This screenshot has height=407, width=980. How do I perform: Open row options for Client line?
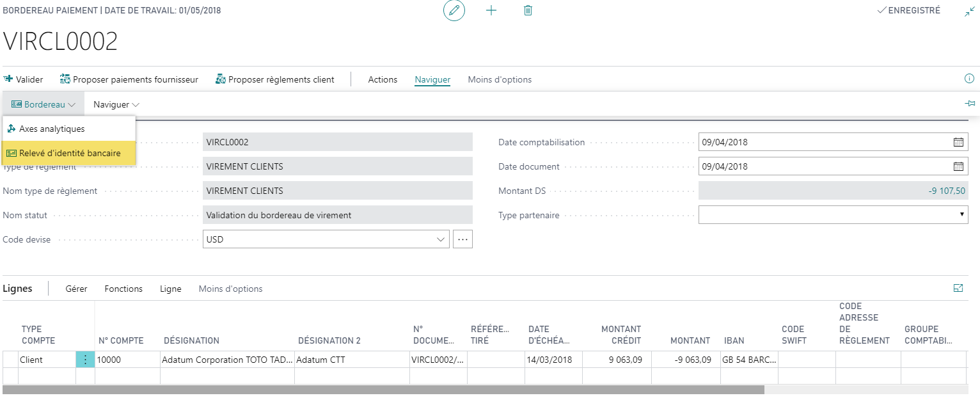point(85,360)
